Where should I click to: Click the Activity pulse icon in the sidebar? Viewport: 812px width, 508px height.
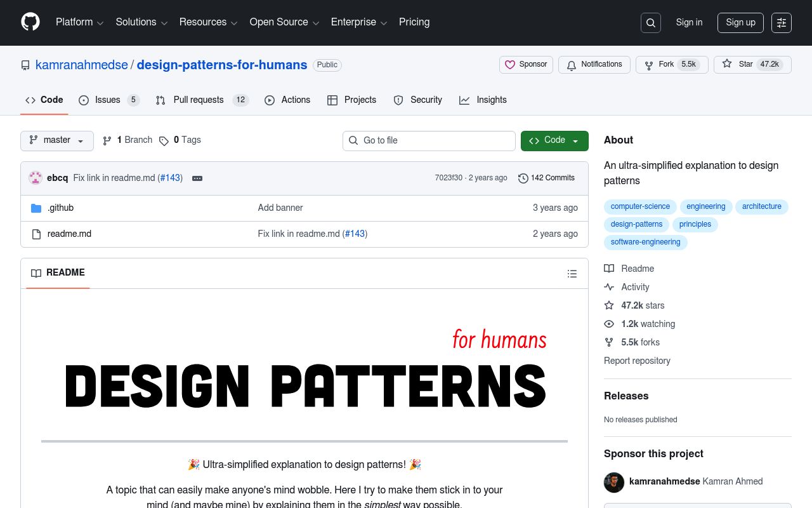point(610,287)
